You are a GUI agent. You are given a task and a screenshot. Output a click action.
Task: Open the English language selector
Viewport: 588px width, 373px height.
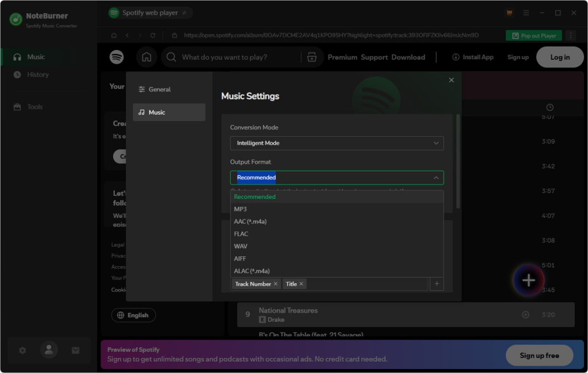133,315
